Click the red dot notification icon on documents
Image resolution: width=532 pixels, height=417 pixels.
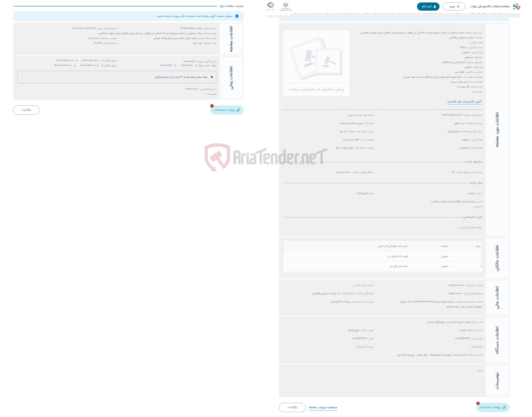click(x=212, y=106)
